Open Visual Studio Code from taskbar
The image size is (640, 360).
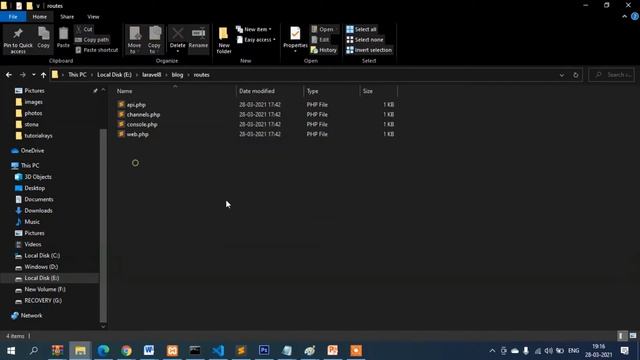click(x=218, y=351)
